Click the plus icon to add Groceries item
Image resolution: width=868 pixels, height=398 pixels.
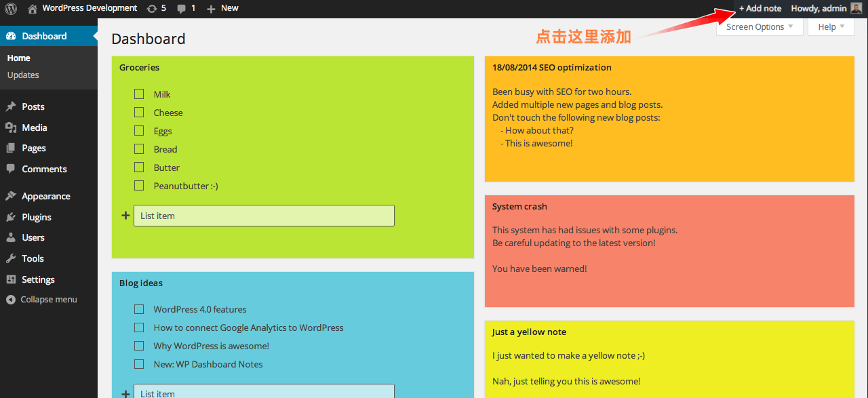[x=125, y=215]
